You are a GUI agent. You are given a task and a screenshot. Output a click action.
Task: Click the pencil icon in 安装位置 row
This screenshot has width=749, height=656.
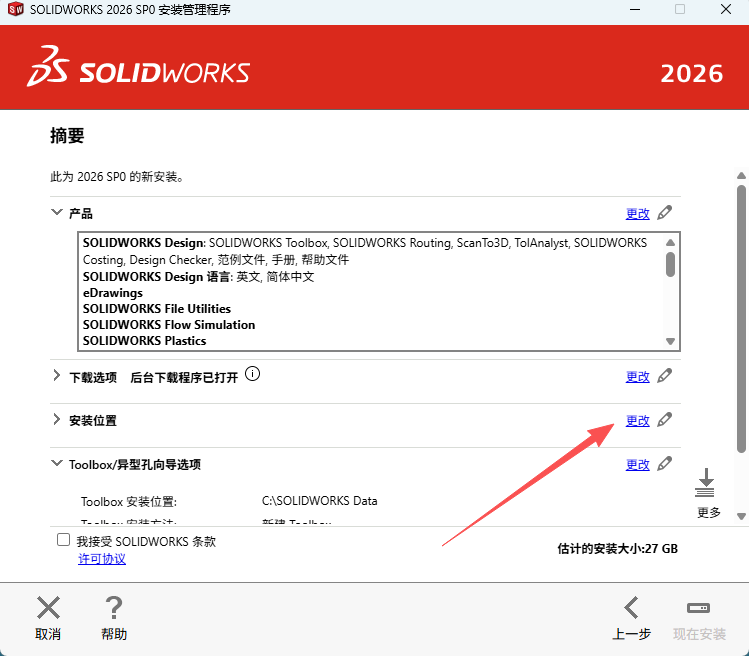(x=664, y=420)
